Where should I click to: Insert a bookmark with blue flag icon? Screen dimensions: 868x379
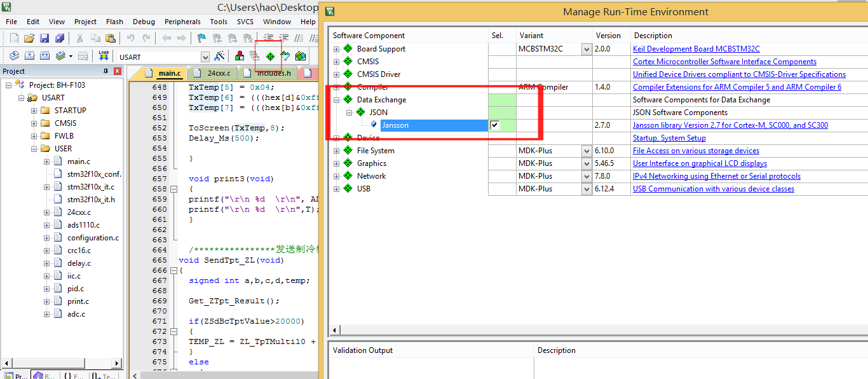(201, 38)
